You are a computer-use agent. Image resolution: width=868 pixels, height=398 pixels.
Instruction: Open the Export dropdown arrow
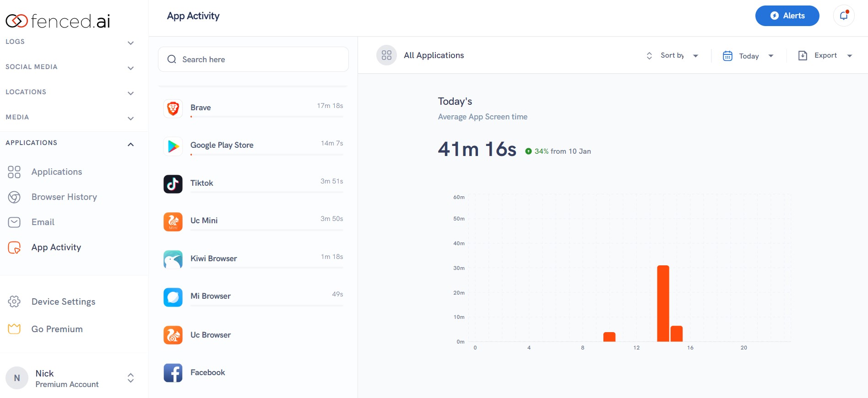point(850,56)
